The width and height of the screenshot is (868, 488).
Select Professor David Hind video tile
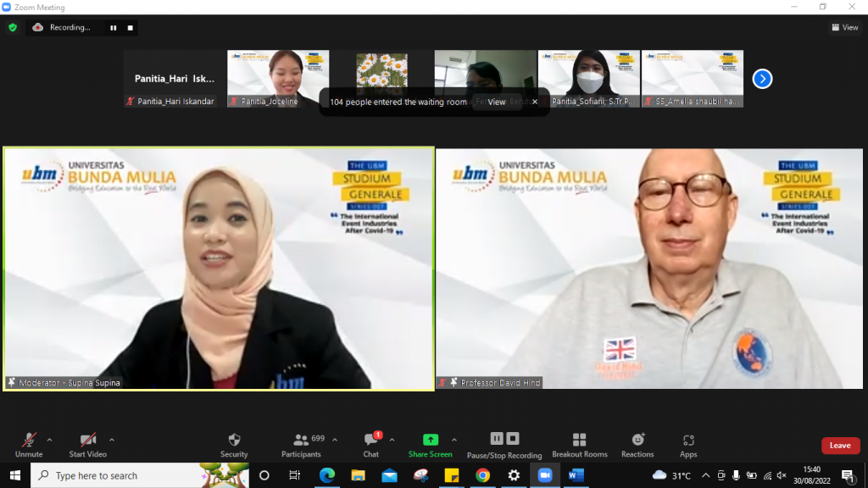(649, 269)
